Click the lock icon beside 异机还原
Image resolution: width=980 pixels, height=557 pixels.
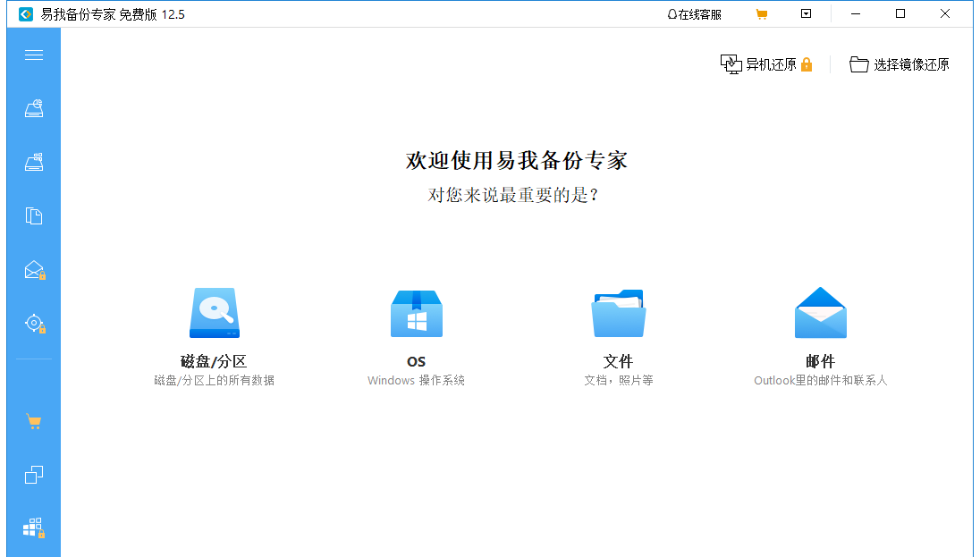point(807,64)
